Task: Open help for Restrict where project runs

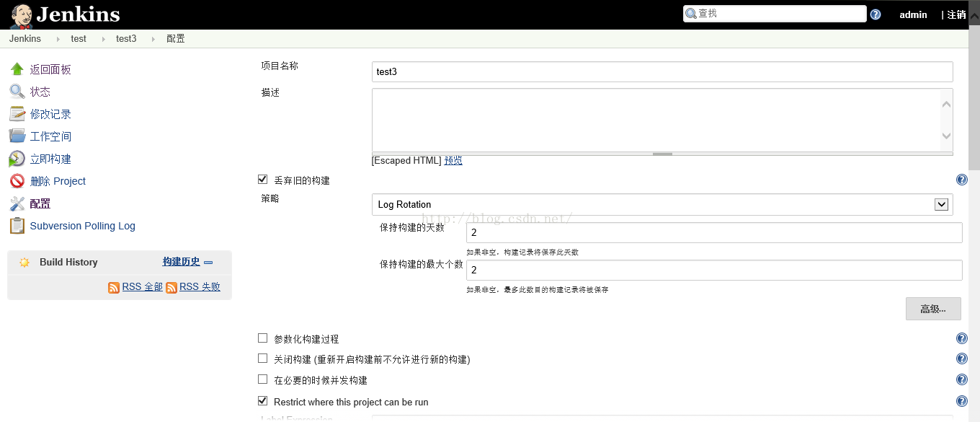Action: 962,401
